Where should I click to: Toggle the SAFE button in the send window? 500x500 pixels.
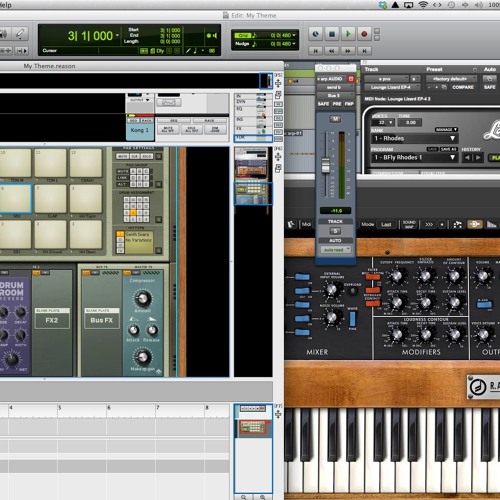point(323,104)
